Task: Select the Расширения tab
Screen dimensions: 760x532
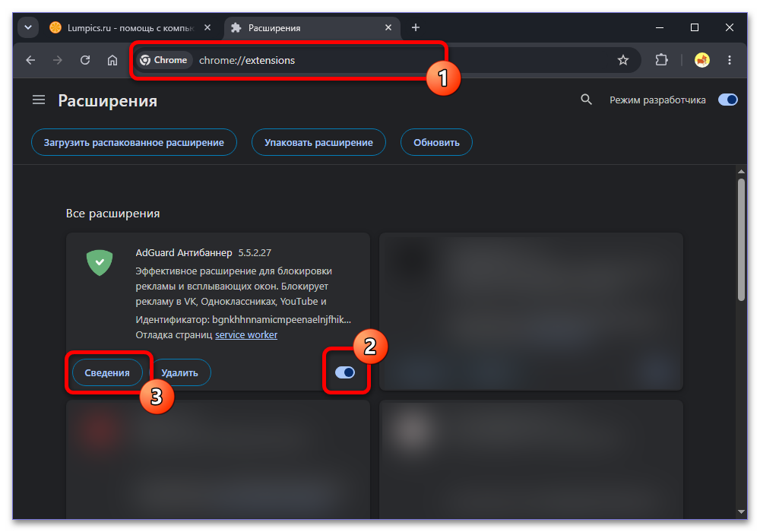Action: pos(310,27)
